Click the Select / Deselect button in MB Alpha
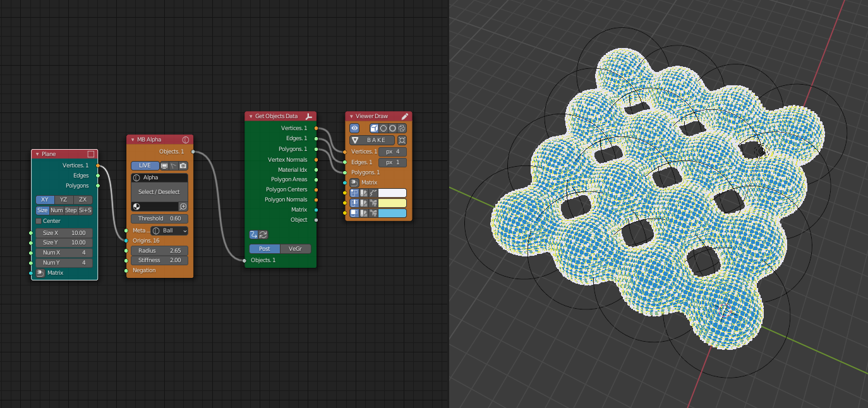Viewport: 868px width, 408px height. (159, 191)
